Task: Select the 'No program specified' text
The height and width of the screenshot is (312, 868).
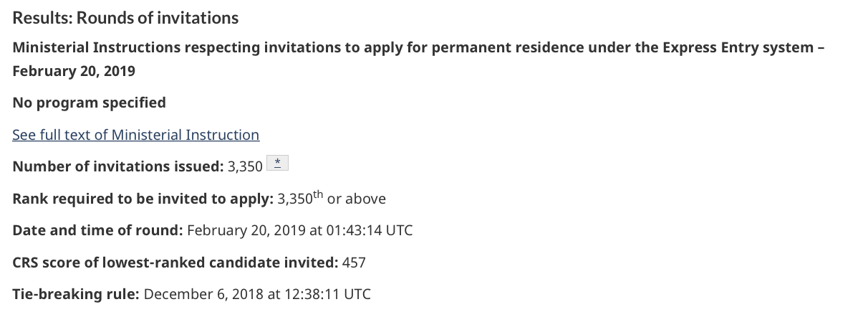Action: point(89,103)
